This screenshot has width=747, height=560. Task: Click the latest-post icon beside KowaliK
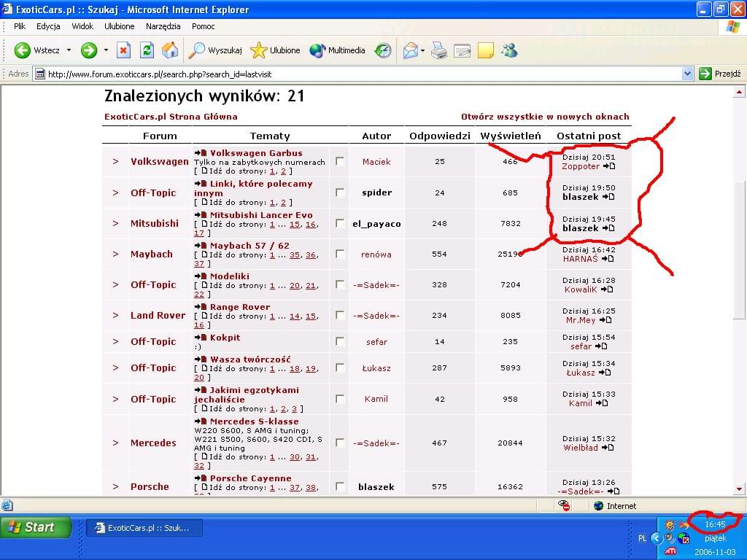(606, 289)
